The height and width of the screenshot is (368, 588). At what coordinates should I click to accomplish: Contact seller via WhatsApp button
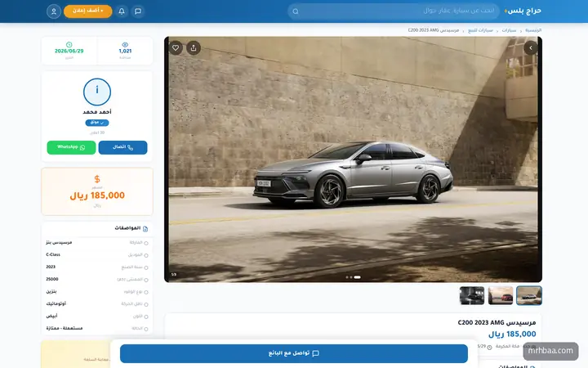[x=71, y=147]
